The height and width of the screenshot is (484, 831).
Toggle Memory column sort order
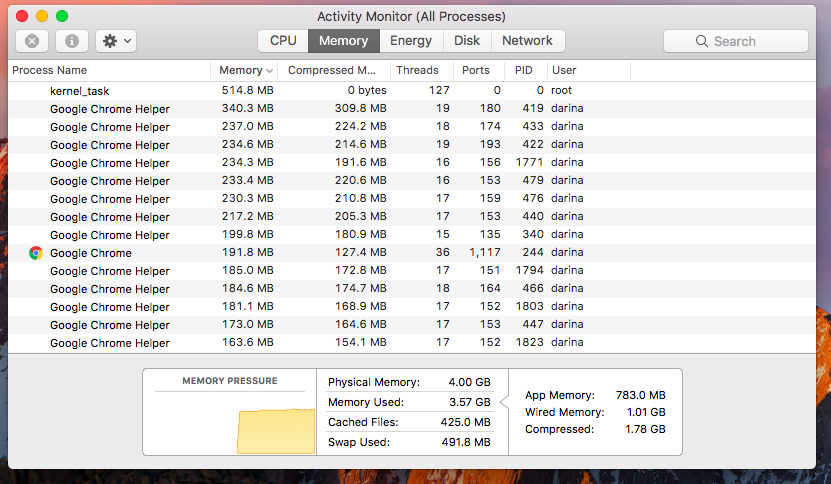(x=244, y=70)
